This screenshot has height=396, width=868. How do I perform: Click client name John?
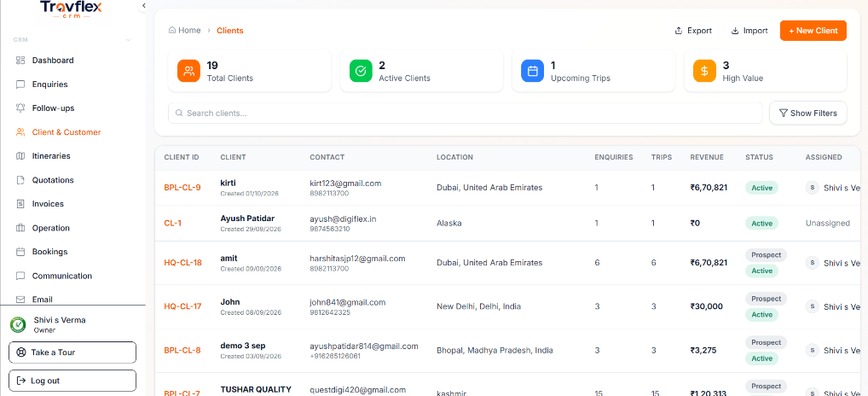point(229,302)
